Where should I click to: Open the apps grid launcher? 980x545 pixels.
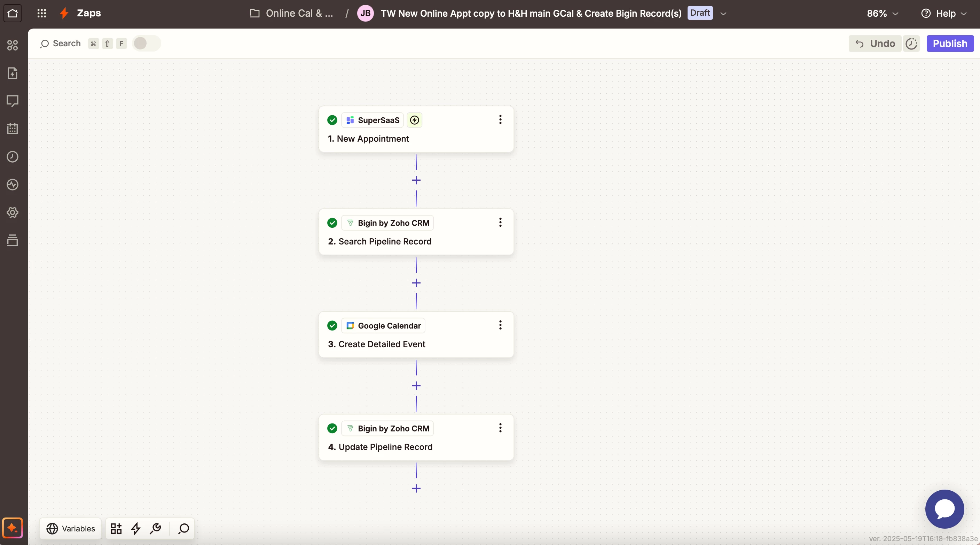tap(41, 13)
